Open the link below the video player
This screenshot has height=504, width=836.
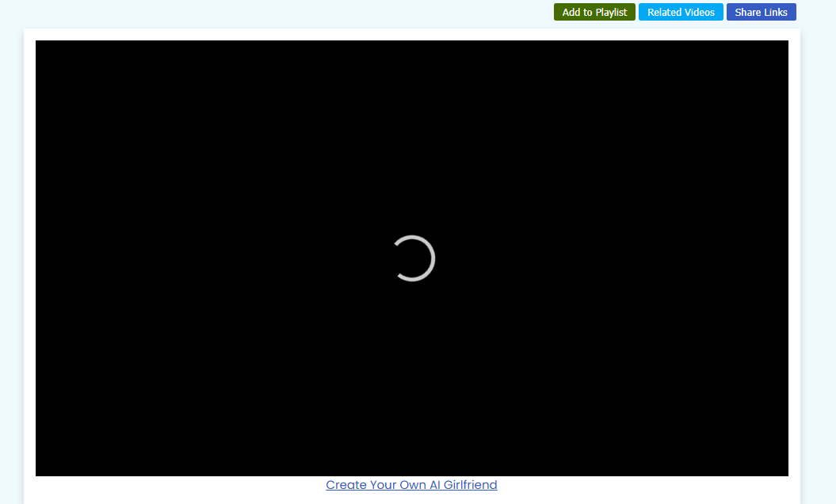[x=411, y=485]
